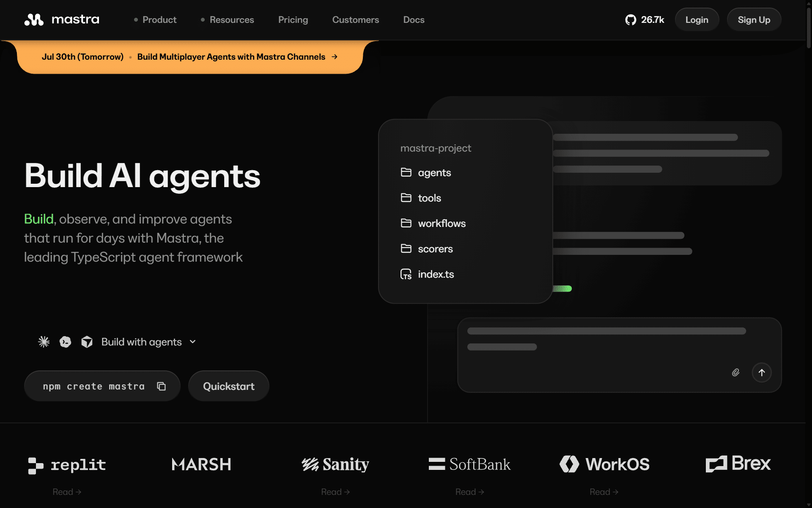The height and width of the screenshot is (508, 812).
Task: Click the npm create mastra command text
Action: 93,386
